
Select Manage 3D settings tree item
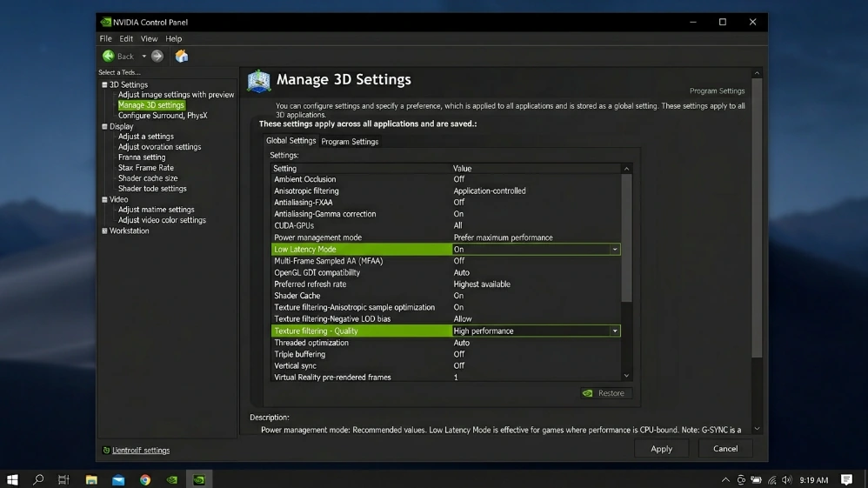(x=151, y=105)
